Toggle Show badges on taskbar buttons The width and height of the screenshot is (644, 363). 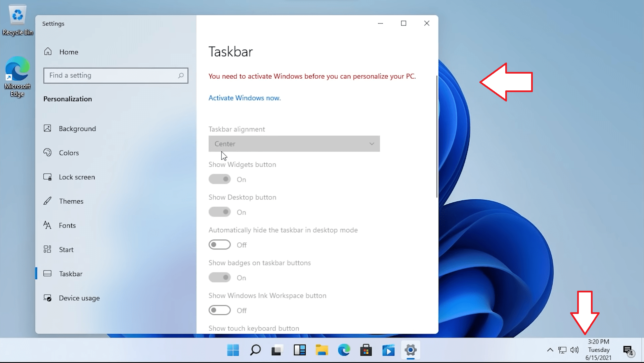click(220, 278)
